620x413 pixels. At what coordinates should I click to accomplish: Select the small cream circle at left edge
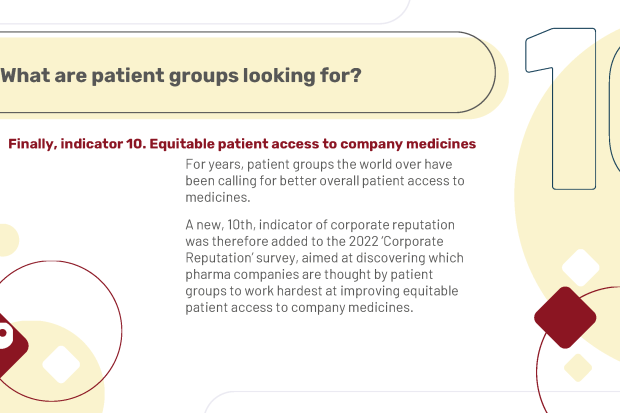[8, 240]
